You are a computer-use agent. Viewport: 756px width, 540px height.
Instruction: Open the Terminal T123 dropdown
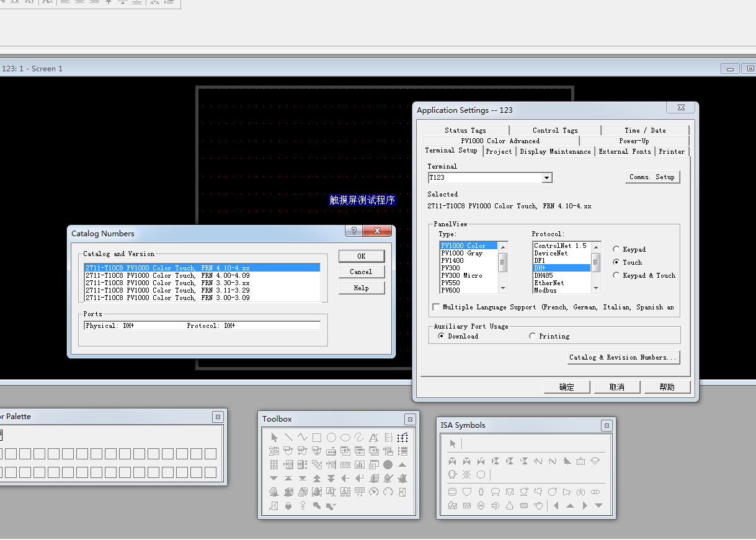click(x=546, y=178)
